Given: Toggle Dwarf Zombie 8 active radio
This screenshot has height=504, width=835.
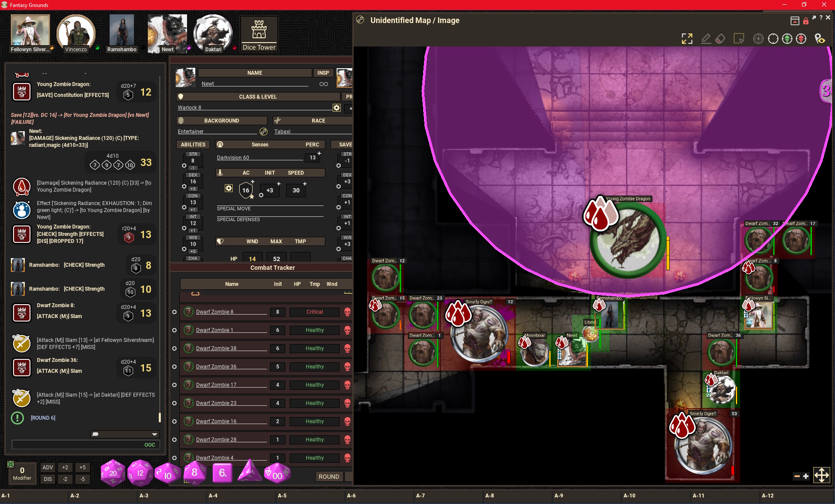Looking at the screenshot, I should [x=174, y=312].
